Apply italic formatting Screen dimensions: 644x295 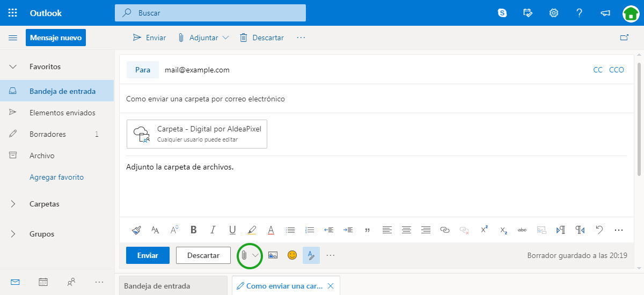click(213, 230)
